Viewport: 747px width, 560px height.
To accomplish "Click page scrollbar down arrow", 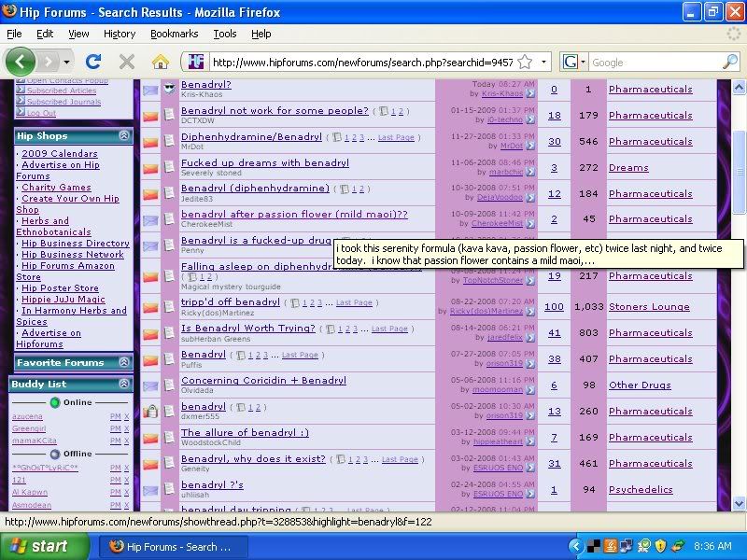I will click(739, 503).
